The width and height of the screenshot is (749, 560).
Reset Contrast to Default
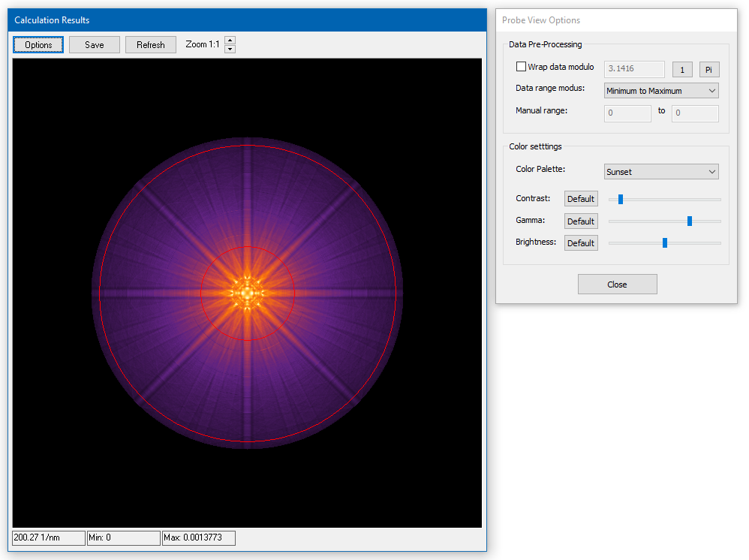(x=581, y=199)
